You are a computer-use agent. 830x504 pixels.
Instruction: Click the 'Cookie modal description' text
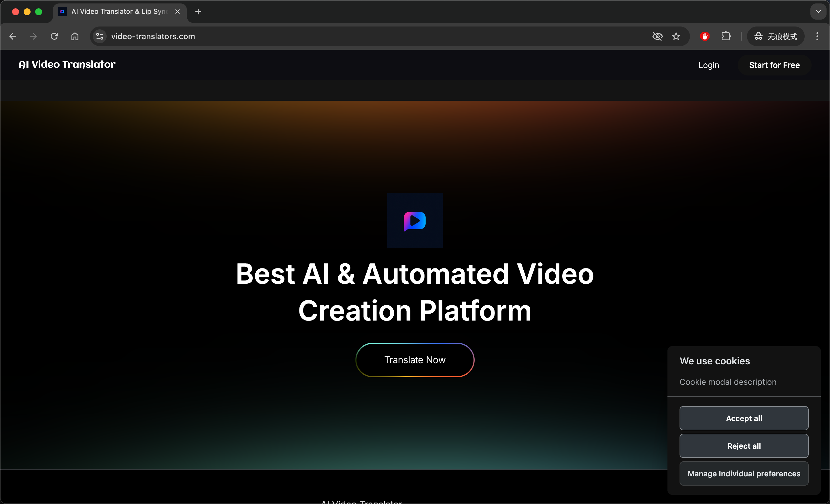click(728, 382)
